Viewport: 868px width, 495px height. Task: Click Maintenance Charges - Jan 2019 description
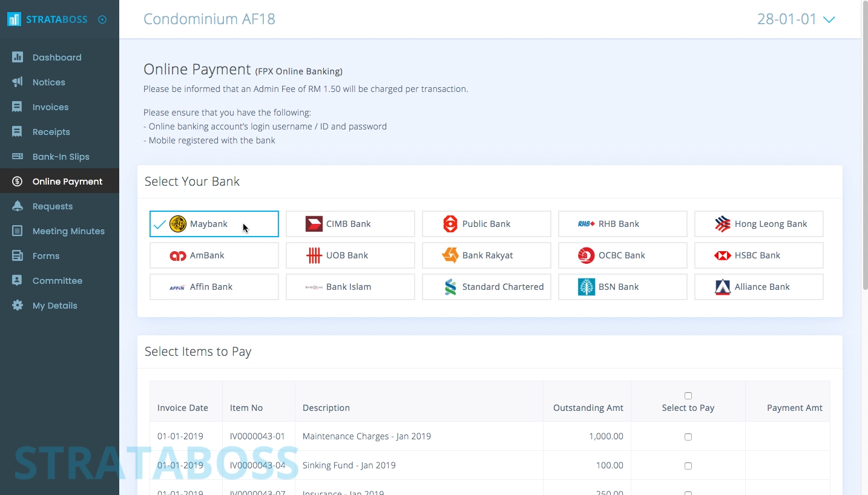coord(367,436)
